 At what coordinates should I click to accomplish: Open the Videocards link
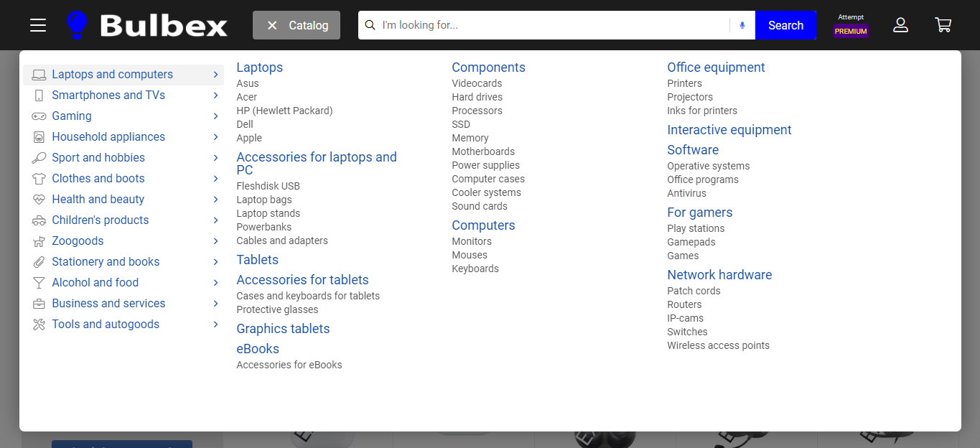click(477, 83)
